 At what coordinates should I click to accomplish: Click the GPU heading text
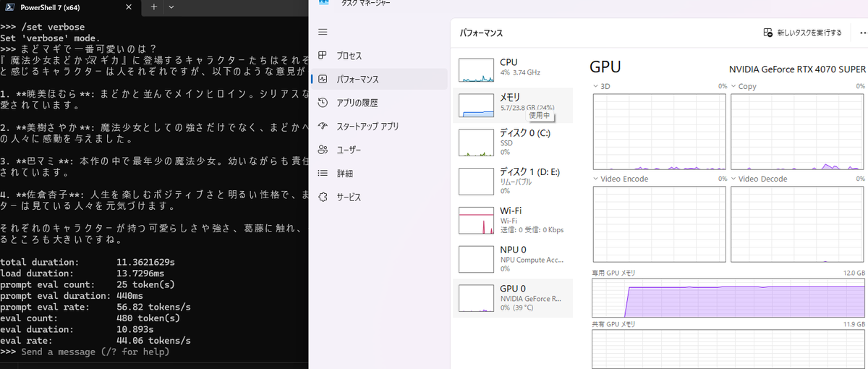(605, 67)
